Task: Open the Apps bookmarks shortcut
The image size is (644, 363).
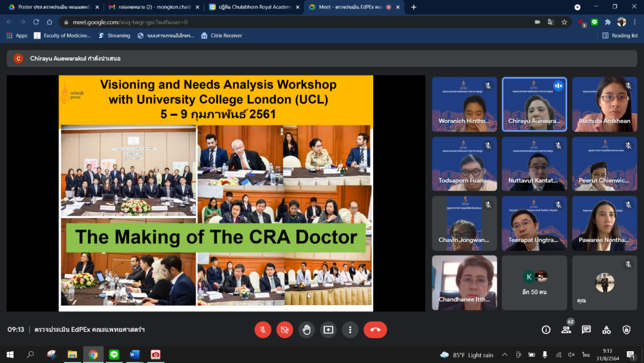Action: click(x=17, y=35)
